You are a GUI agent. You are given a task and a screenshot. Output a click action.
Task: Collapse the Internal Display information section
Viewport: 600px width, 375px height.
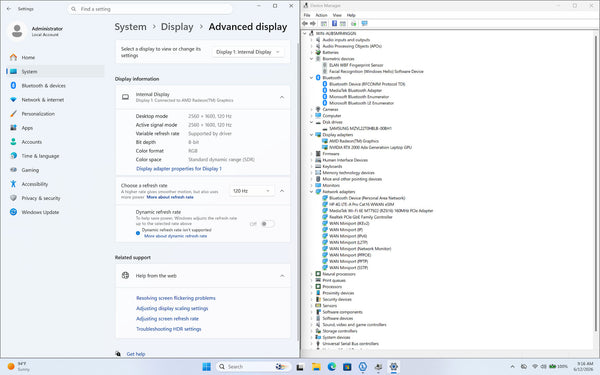(282, 97)
